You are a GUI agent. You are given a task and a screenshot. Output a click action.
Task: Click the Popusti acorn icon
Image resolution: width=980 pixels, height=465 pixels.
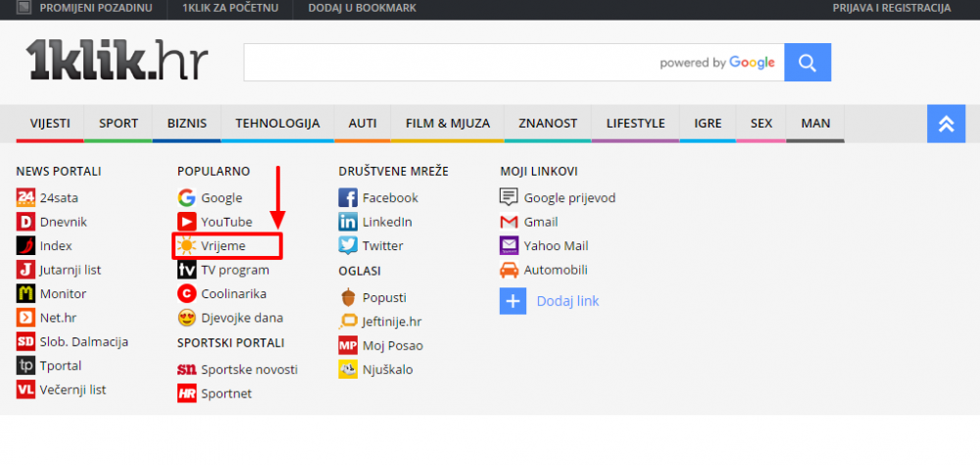(x=348, y=297)
